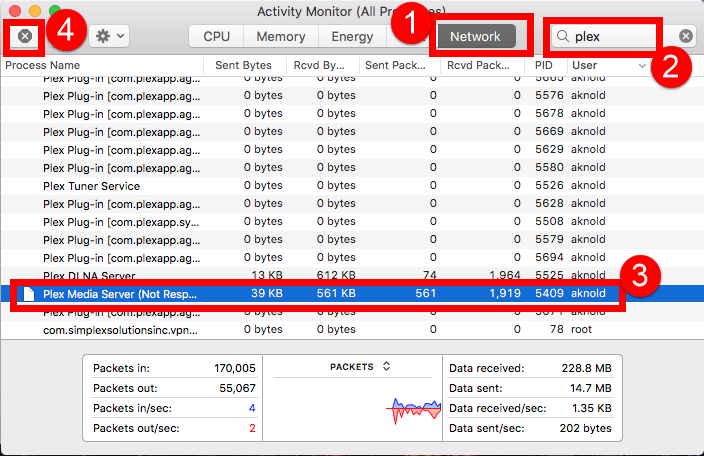Switch to the CPU tab
The height and width of the screenshot is (456, 704).
tap(217, 36)
